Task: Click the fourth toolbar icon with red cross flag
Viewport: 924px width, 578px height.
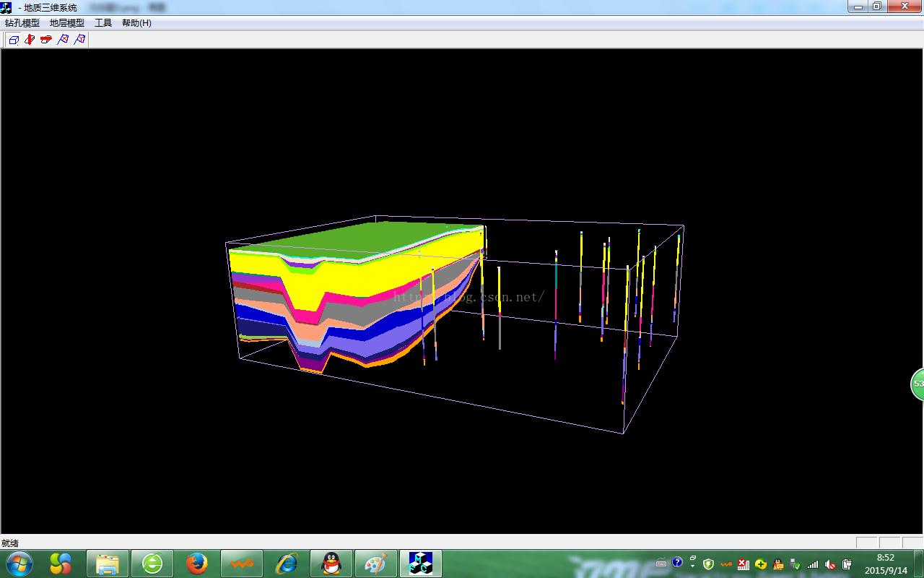Action: click(63, 40)
